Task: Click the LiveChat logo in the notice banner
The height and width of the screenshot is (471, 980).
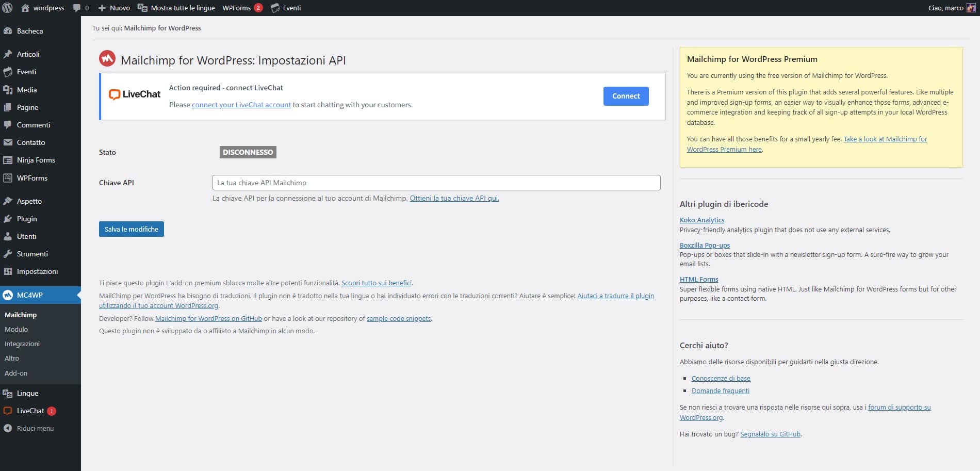Action: (135, 94)
